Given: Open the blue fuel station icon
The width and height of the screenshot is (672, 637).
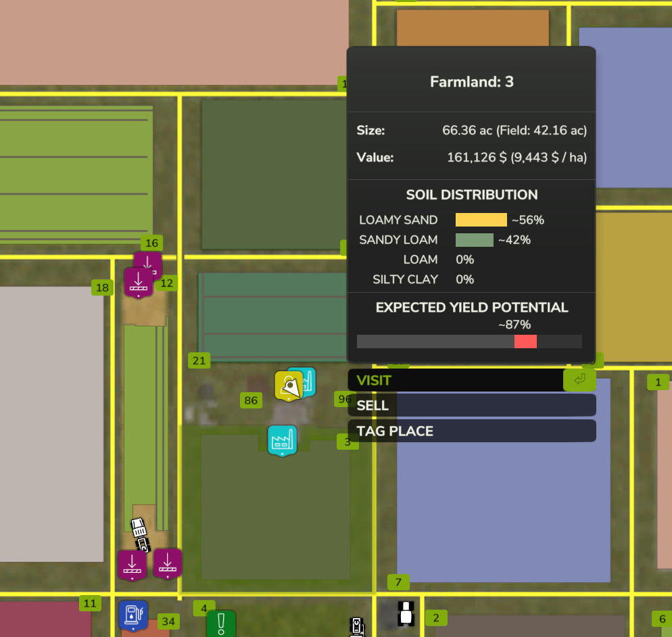Looking at the screenshot, I should [133, 616].
